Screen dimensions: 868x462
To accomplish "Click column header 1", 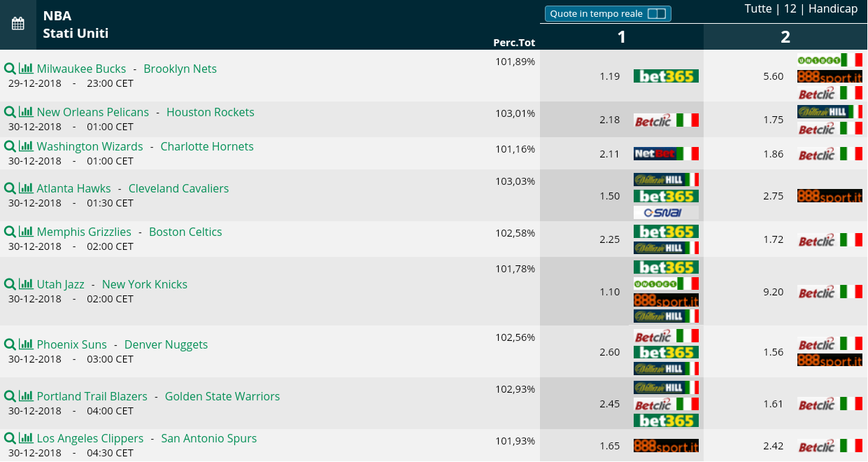I will [621, 37].
